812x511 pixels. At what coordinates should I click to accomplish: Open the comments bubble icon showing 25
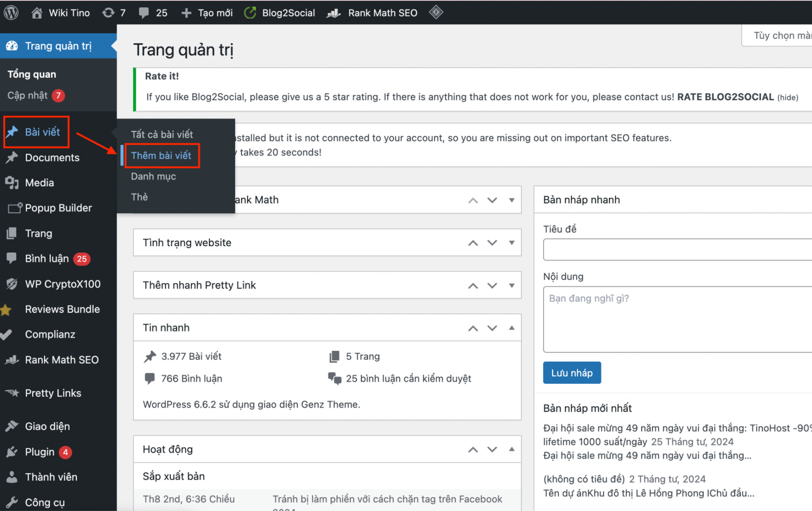click(x=144, y=13)
